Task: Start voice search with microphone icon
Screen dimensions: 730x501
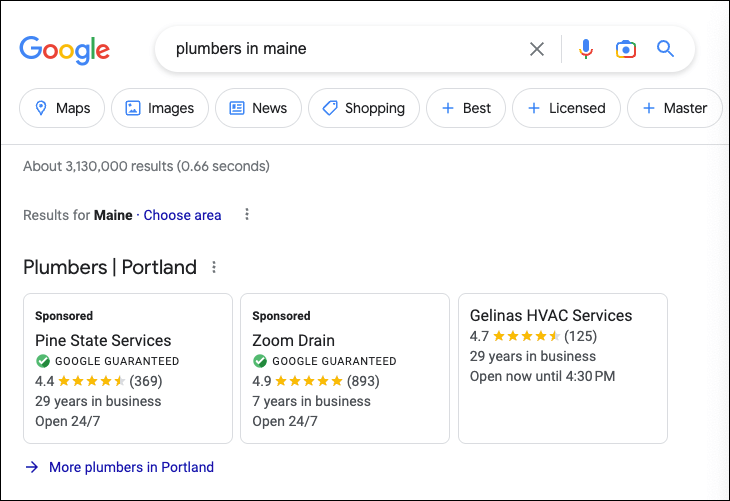Action: tap(586, 49)
